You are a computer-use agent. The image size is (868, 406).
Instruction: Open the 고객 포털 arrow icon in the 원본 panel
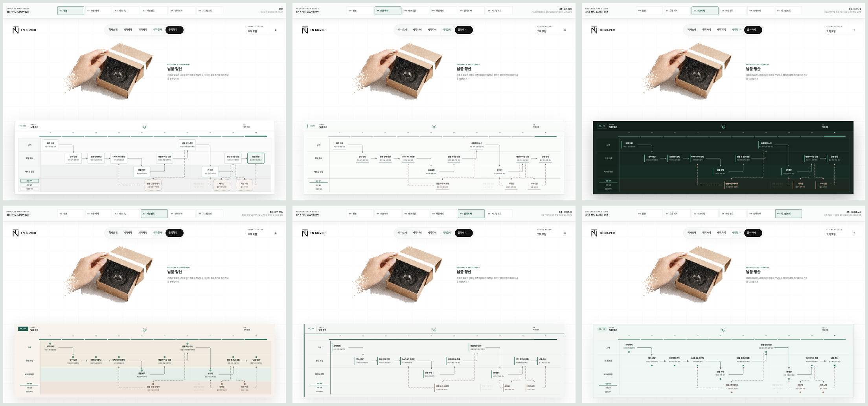click(x=275, y=30)
